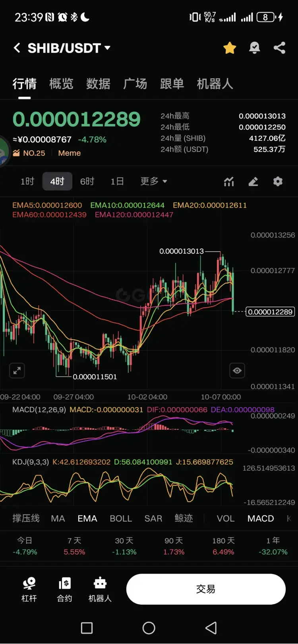This screenshot has height=644, width=298.
Task: Select the MA indicator
Action: [x=58, y=518]
